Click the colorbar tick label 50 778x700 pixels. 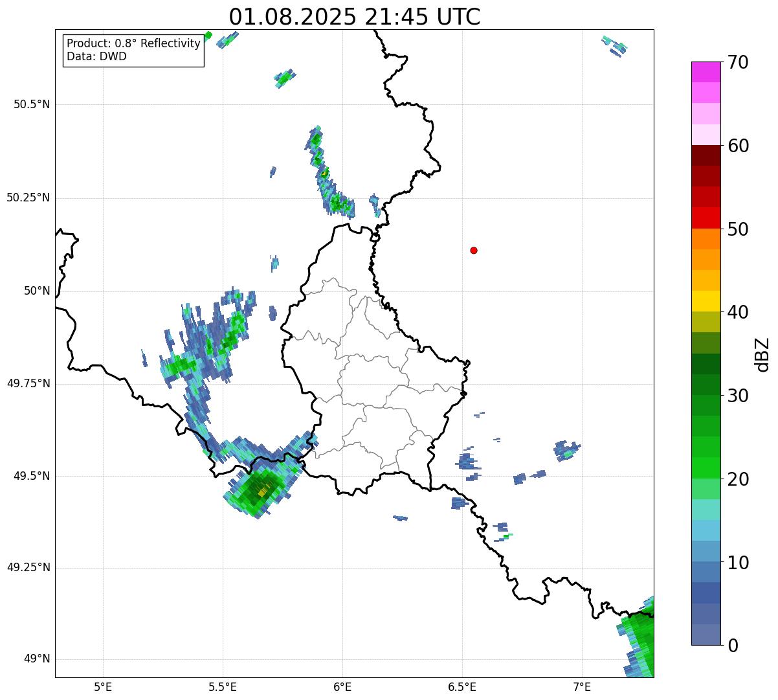pos(738,229)
